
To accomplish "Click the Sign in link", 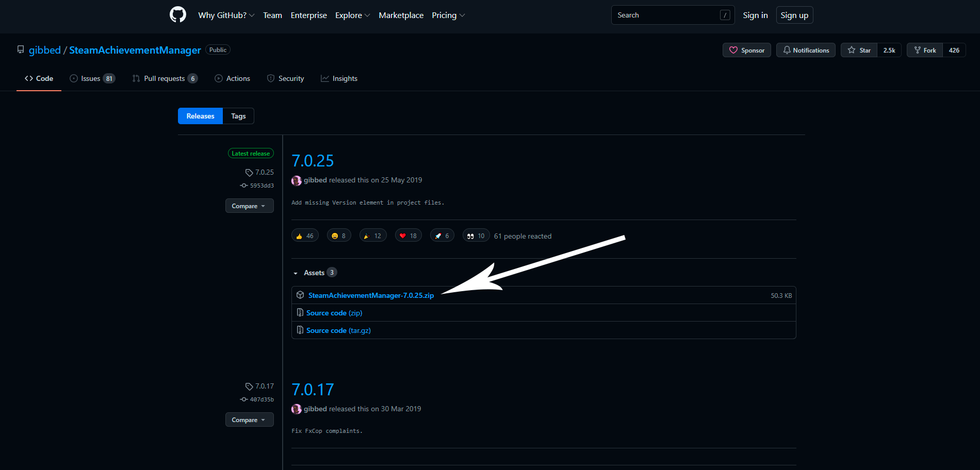I will point(755,15).
